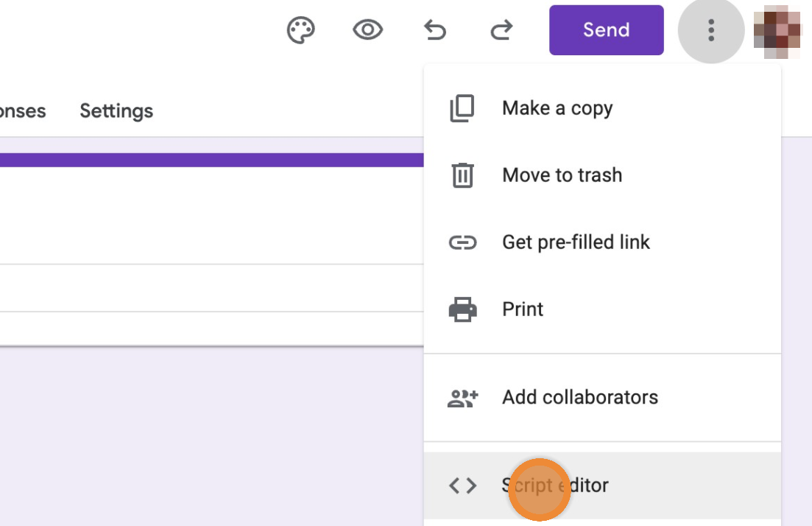Click the code brackets icon for Script editor
This screenshot has height=526, width=812.
pyautogui.click(x=462, y=485)
